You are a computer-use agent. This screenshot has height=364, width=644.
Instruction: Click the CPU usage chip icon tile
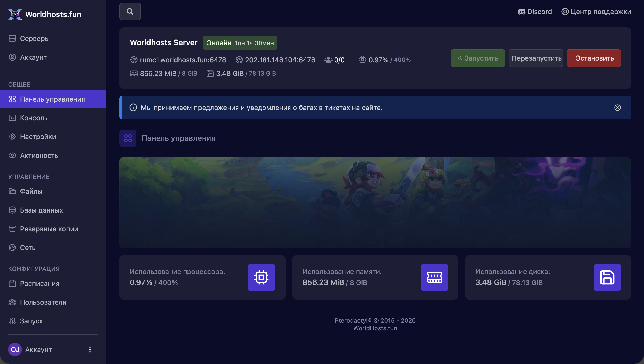[261, 277]
